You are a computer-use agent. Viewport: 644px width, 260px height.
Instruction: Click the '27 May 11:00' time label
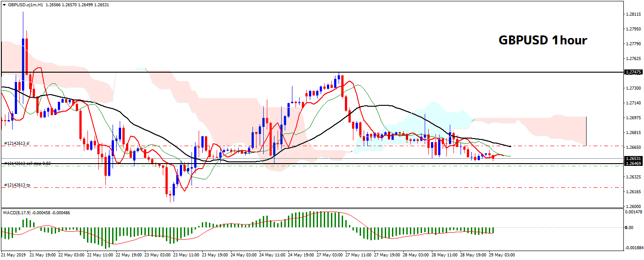(359, 255)
